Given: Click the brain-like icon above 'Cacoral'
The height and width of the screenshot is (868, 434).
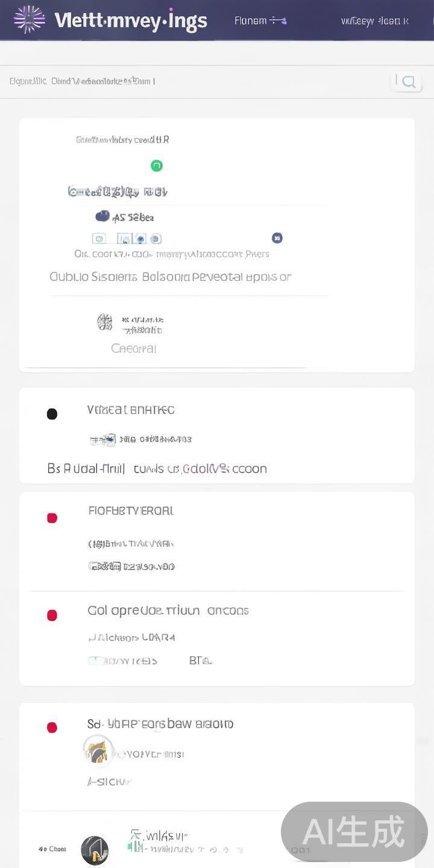Looking at the screenshot, I should pos(105,322).
